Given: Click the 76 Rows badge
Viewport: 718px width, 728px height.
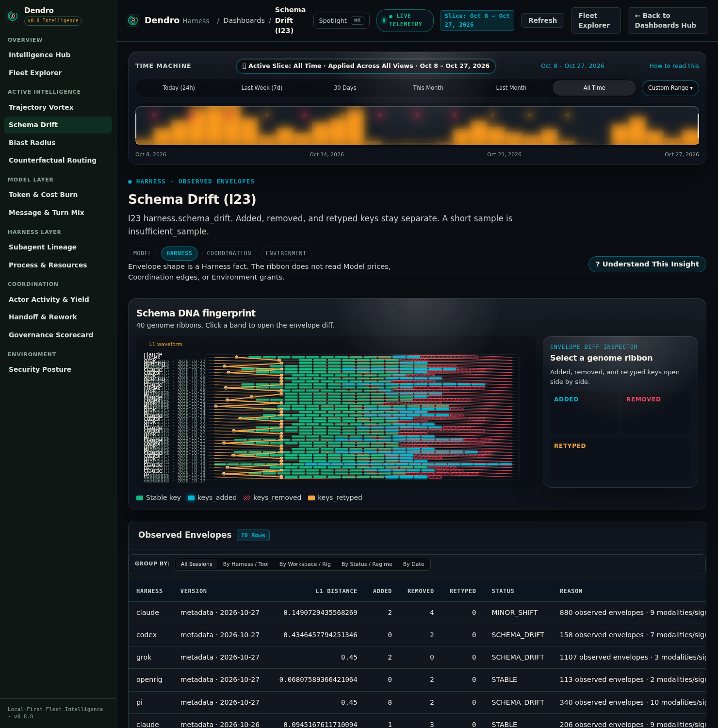Looking at the screenshot, I should (253, 535).
